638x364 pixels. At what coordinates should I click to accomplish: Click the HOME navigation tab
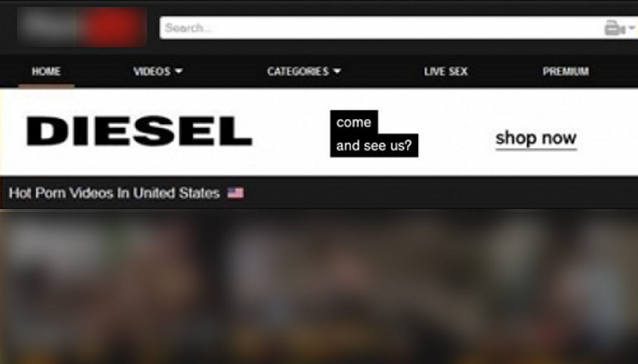46,71
